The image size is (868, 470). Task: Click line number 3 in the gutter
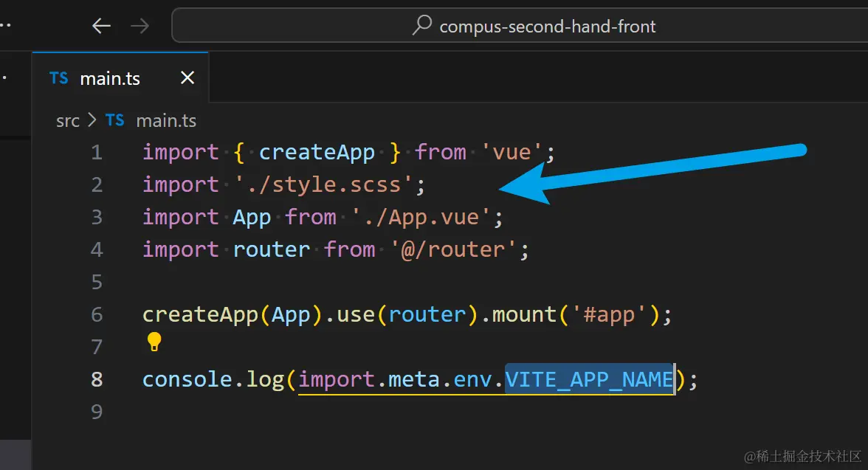coord(97,217)
